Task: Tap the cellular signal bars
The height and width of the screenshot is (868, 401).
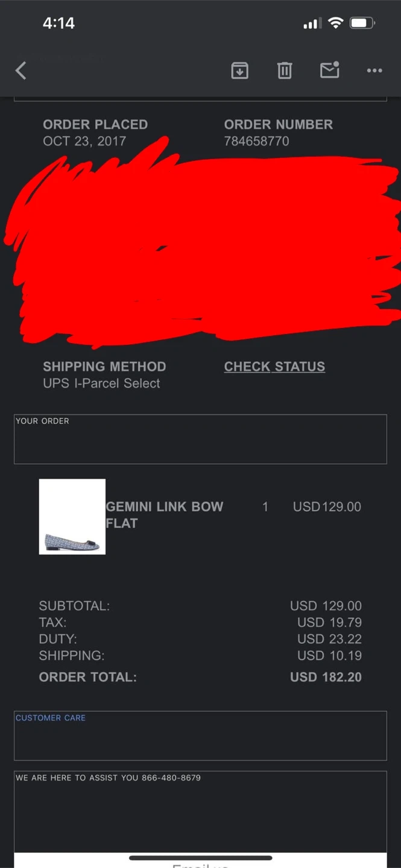Action: 311,24
